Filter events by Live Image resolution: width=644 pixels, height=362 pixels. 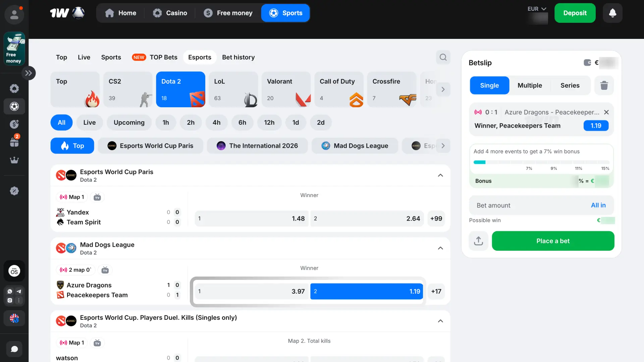coord(90,123)
